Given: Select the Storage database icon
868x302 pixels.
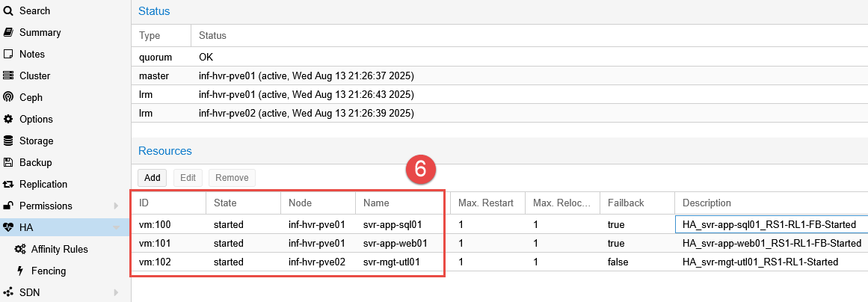Looking at the screenshot, I should 8,141.
